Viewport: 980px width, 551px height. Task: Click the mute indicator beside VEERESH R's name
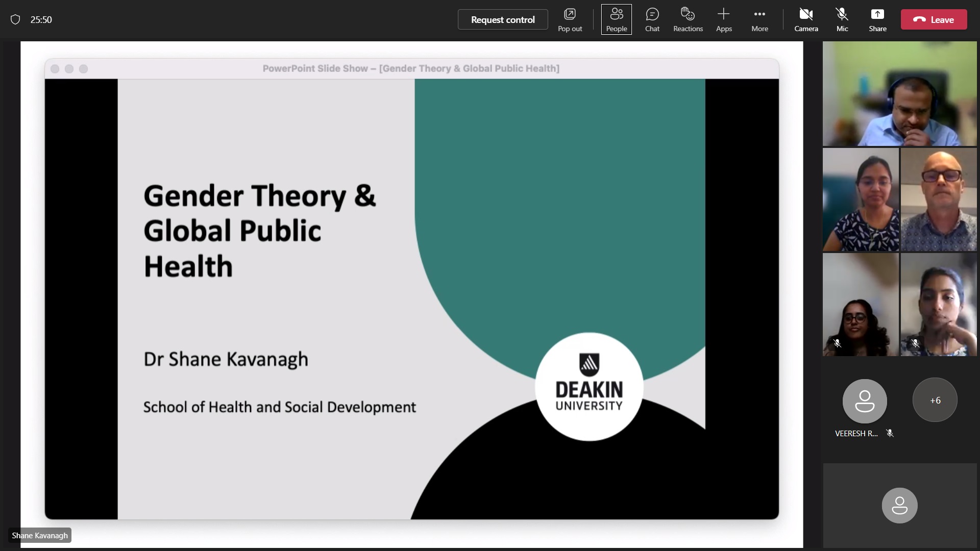tap(890, 433)
